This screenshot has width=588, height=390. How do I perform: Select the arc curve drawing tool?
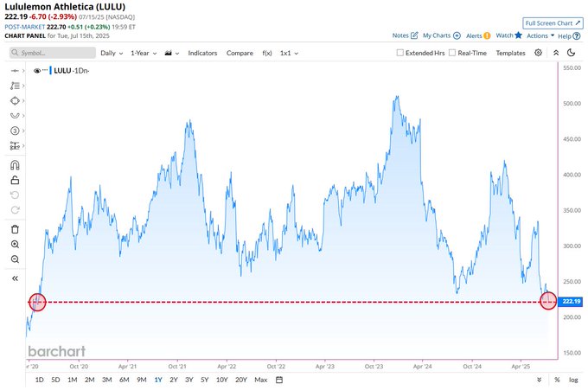pyautogui.click(x=15, y=116)
